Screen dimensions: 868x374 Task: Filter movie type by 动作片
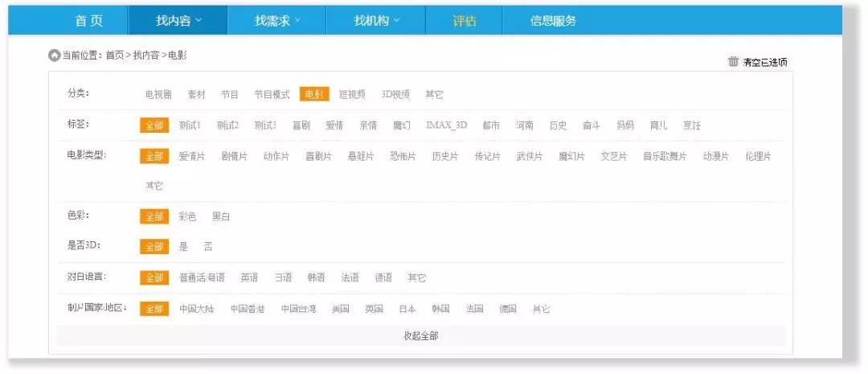coord(276,156)
